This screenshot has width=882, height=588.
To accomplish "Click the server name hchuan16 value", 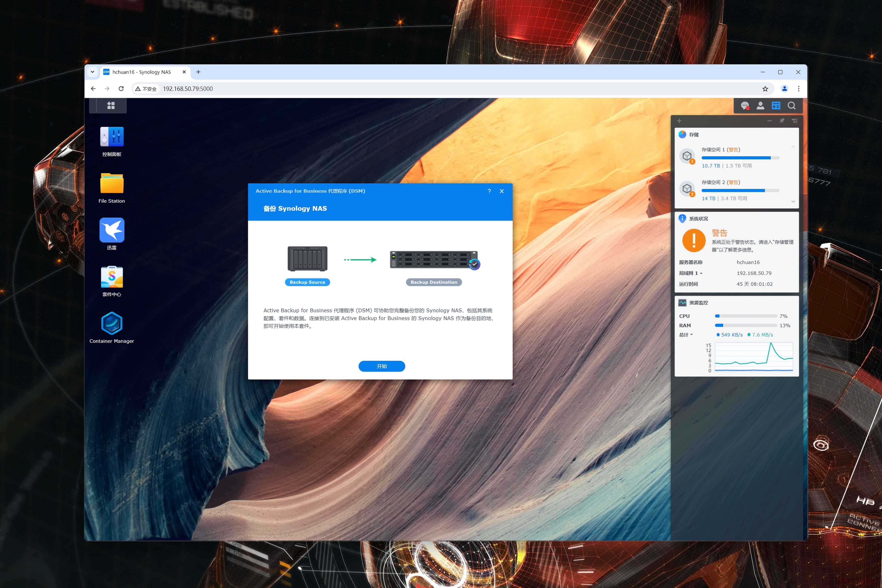I will (748, 262).
